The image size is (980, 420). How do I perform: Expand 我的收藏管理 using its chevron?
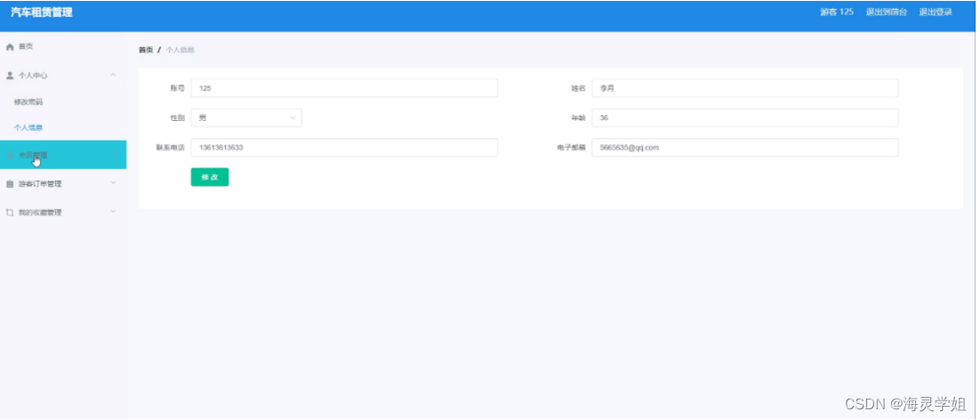(113, 212)
